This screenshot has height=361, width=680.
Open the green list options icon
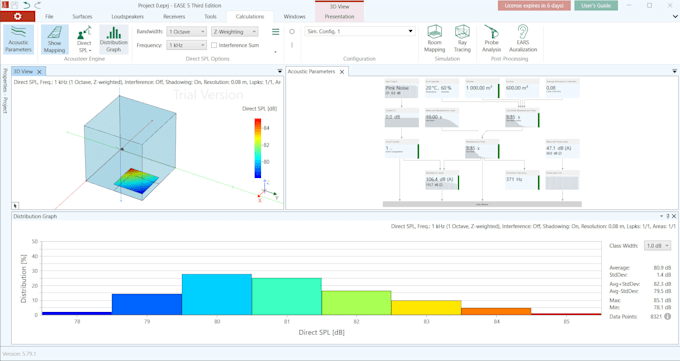pyautogui.click(x=275, y=32)
